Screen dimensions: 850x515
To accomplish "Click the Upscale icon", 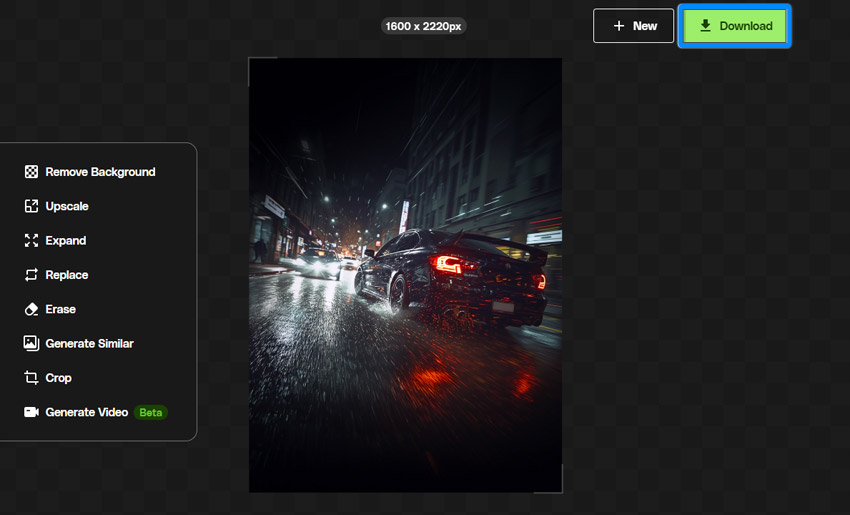I will pyautogui.click(x=31, y=206).
